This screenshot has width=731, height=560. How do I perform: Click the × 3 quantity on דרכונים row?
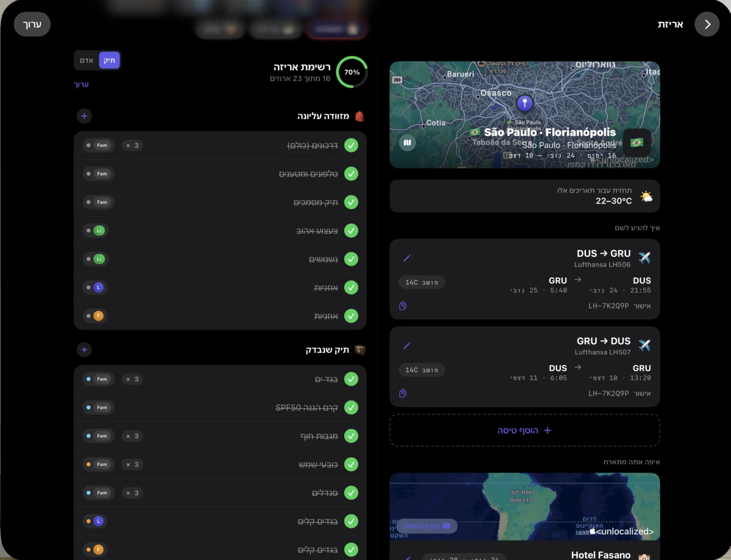point(132,146)
